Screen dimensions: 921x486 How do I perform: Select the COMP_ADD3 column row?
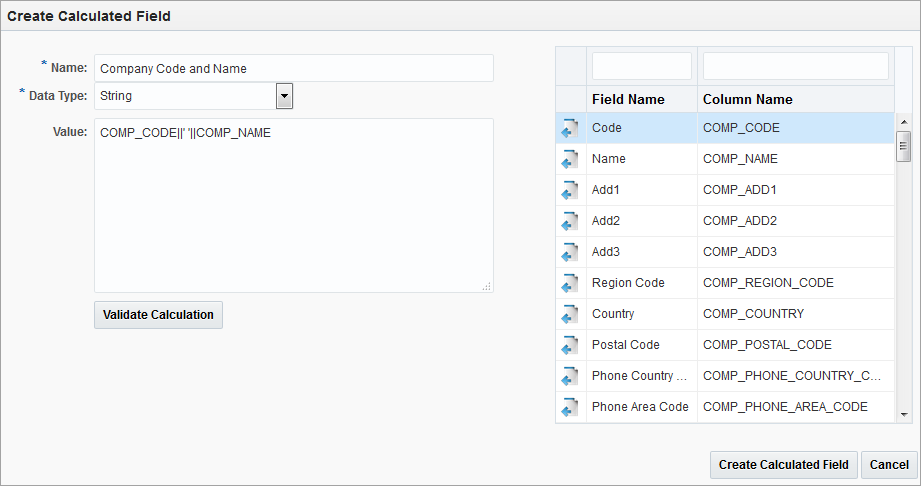click(x=725, y=252)
